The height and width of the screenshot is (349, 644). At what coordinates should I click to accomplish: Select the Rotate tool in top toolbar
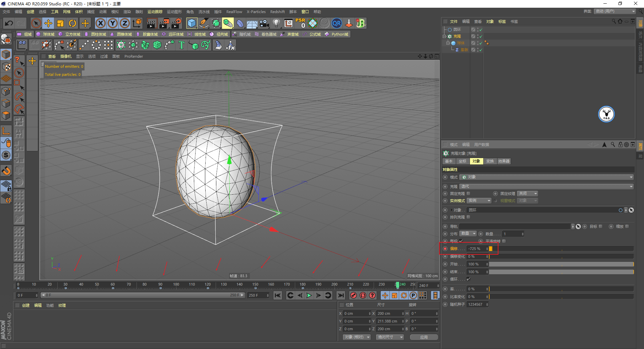pyautogui.click(x=72, y=23)
